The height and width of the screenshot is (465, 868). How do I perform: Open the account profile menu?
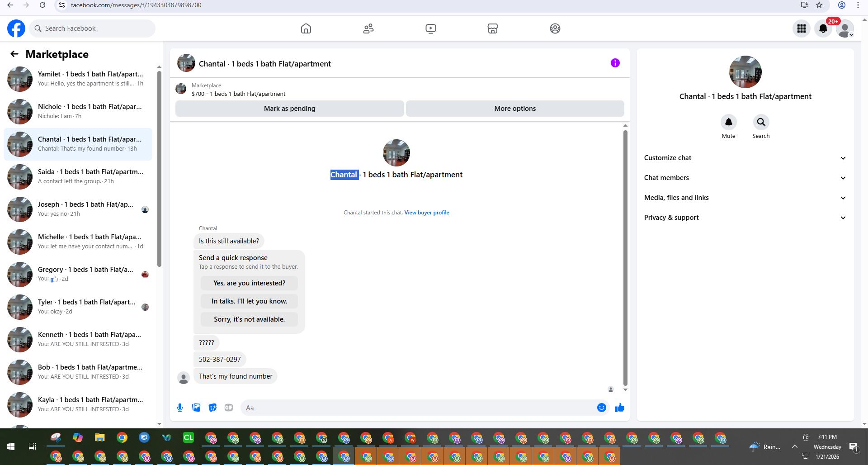coord(845,28)
